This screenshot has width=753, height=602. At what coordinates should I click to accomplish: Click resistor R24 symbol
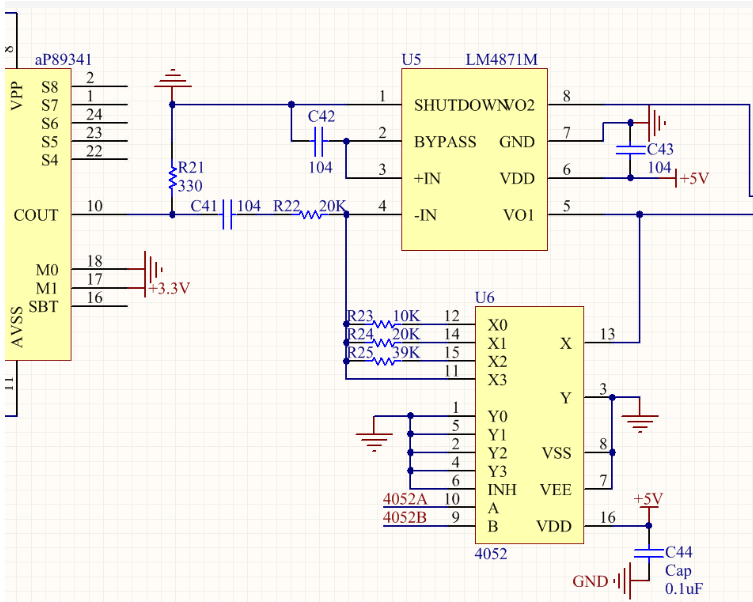[x=383, y=342]
